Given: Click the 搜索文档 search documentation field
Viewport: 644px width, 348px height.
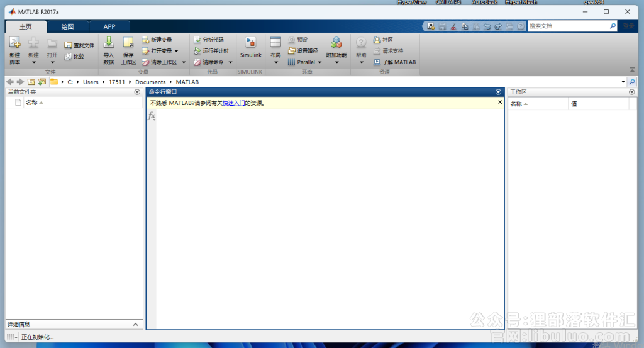Looking at the screenshot, I should (568, 26).
